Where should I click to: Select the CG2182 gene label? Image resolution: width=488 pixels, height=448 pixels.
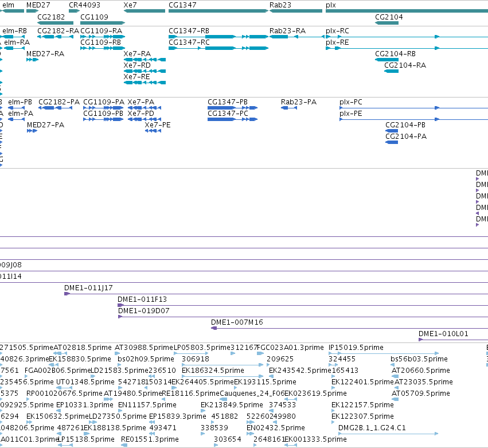click(x=51, y=17)
